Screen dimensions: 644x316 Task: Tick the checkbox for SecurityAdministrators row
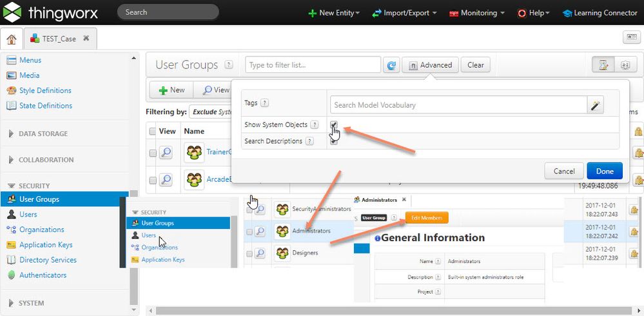coord(249,210)
